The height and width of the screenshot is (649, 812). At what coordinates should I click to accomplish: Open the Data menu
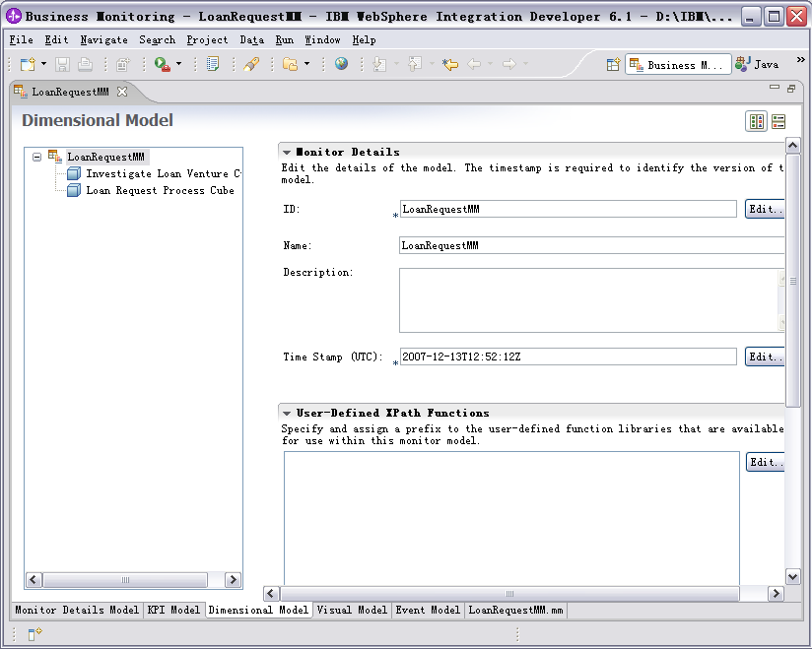(251, 39)
